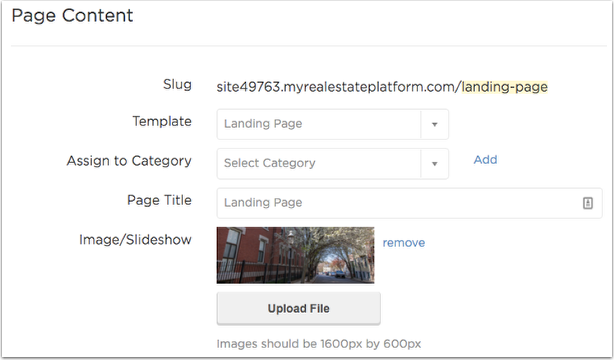The width and height of the screenshot is (614, 360).
Task: Click the Assign to Category label
Action: [x=129, y=161]
